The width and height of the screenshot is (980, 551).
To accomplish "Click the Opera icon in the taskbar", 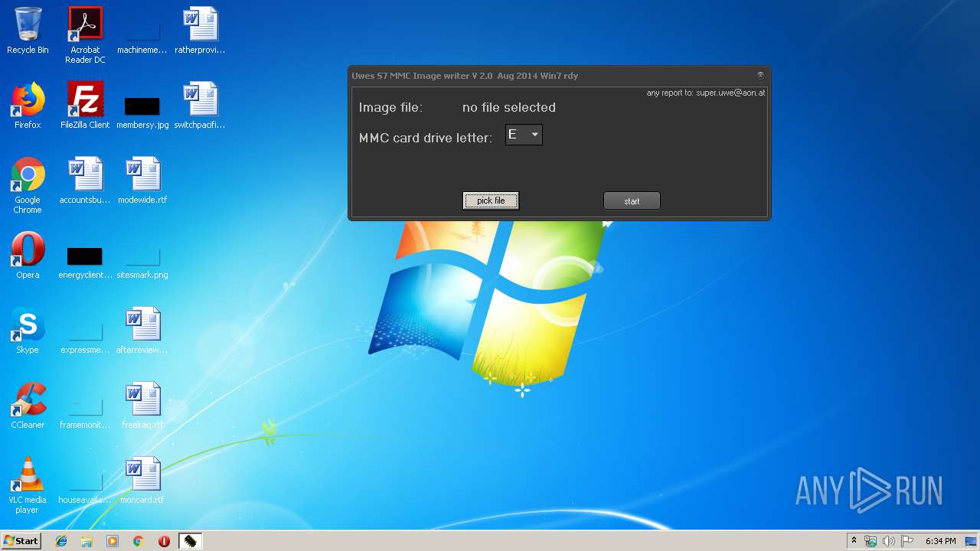I will click(x=164, y=541).
